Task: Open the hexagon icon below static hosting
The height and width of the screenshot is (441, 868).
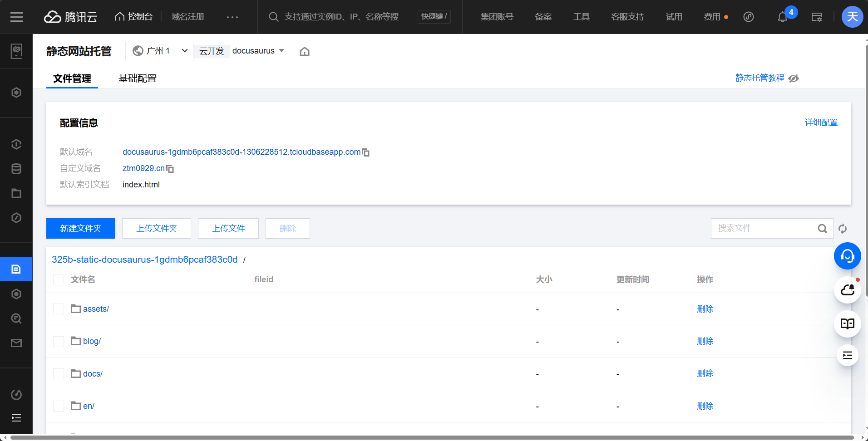Action: point(16,294)
